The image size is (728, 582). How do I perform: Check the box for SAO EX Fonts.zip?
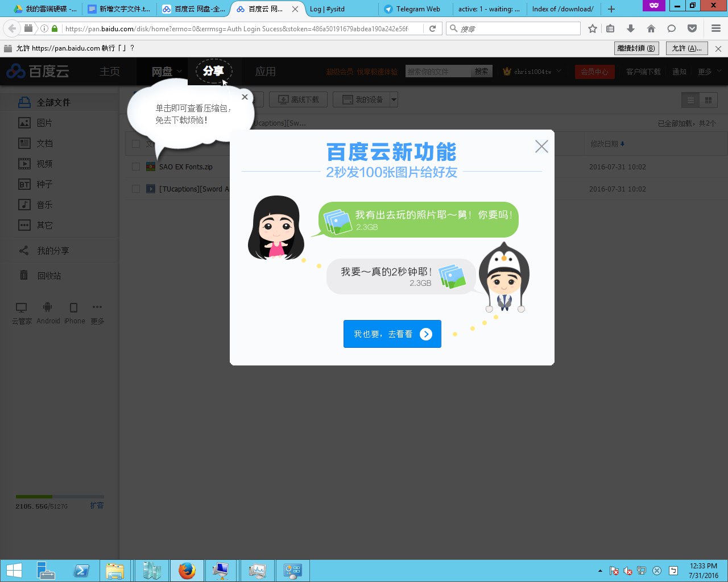136,167
